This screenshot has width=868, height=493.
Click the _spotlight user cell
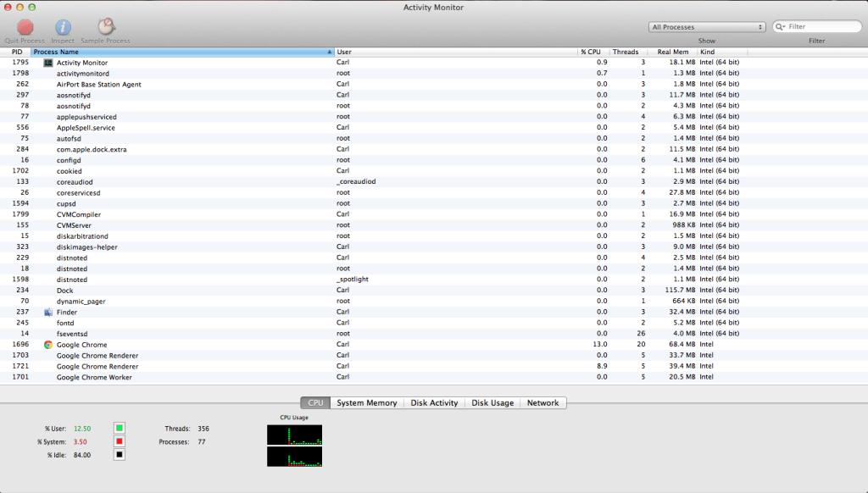click(352, 280)
